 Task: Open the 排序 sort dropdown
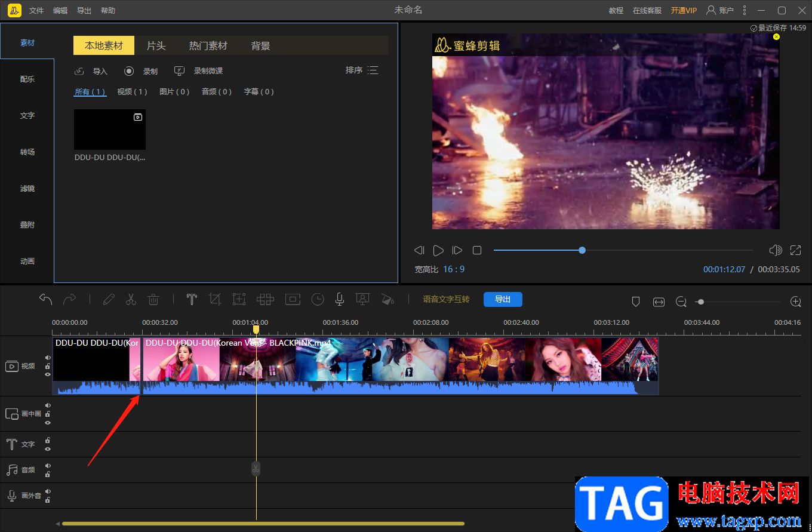(x=361, y=70)
